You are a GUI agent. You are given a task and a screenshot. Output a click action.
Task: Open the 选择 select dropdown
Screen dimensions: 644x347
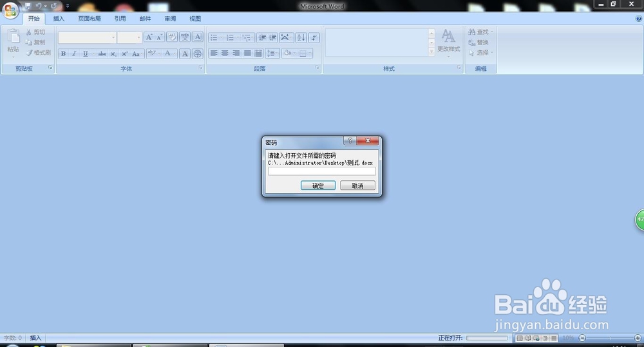[480, 53]
